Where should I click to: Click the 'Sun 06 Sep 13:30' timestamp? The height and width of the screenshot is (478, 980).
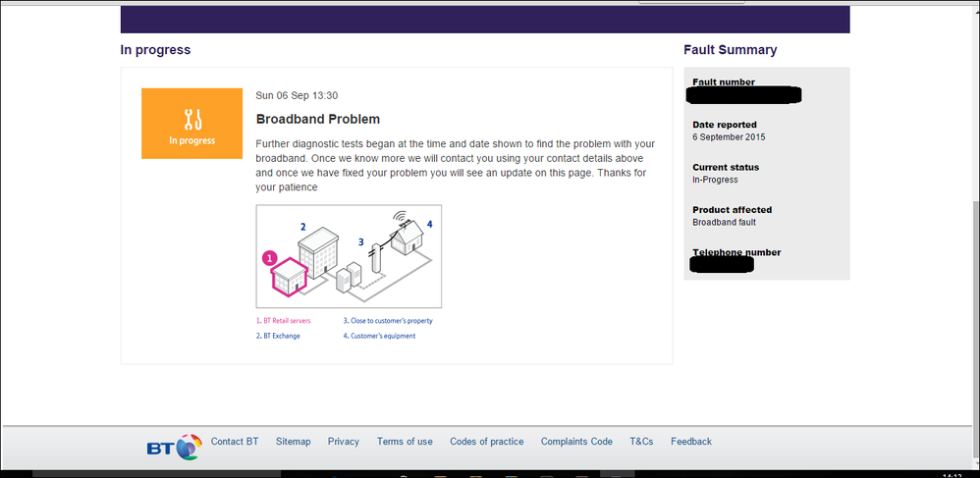click(x=297, y=95)
